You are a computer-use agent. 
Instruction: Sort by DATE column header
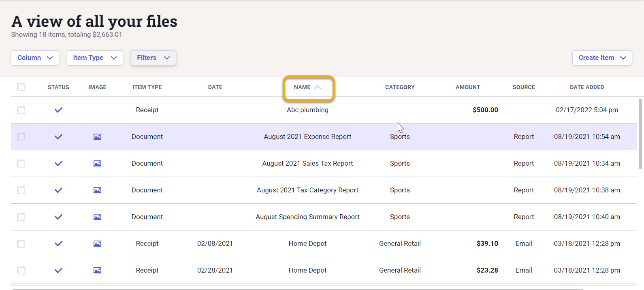215,87
